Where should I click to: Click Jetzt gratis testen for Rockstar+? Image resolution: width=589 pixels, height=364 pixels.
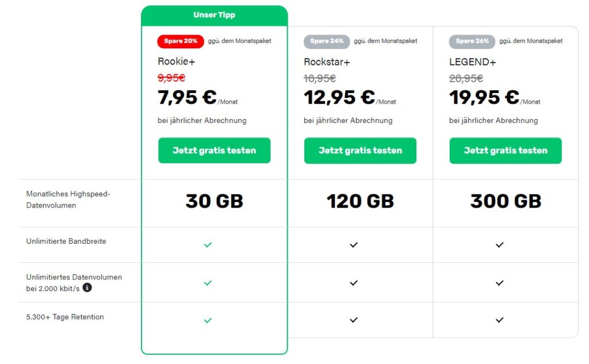(x=360, y=150)
